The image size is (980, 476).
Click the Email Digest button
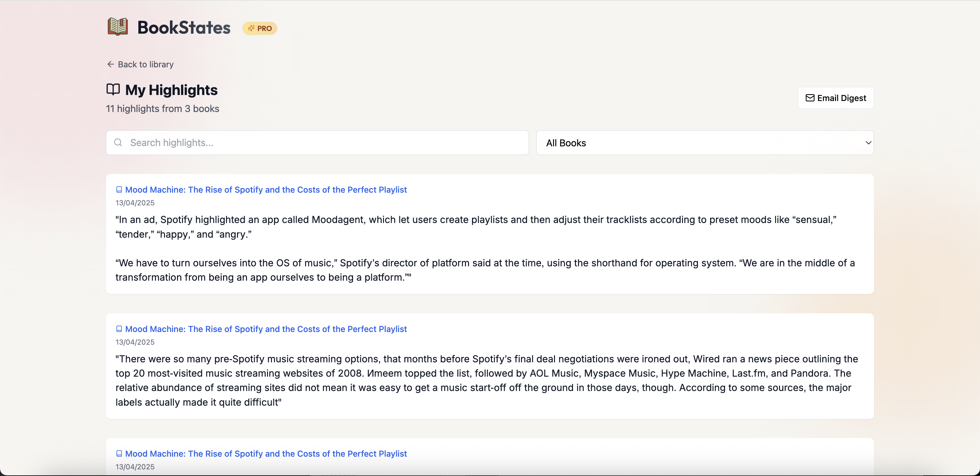click(835, 98)
